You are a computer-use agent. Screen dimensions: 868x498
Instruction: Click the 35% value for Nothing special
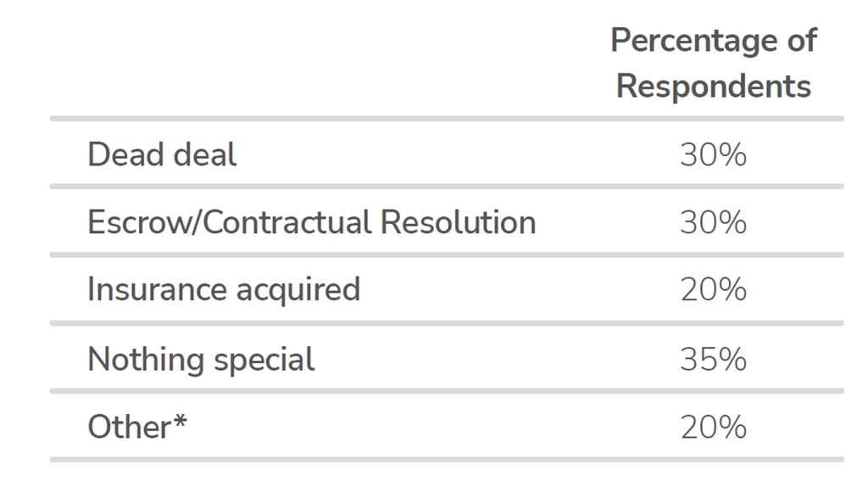[x=713, y=359]
